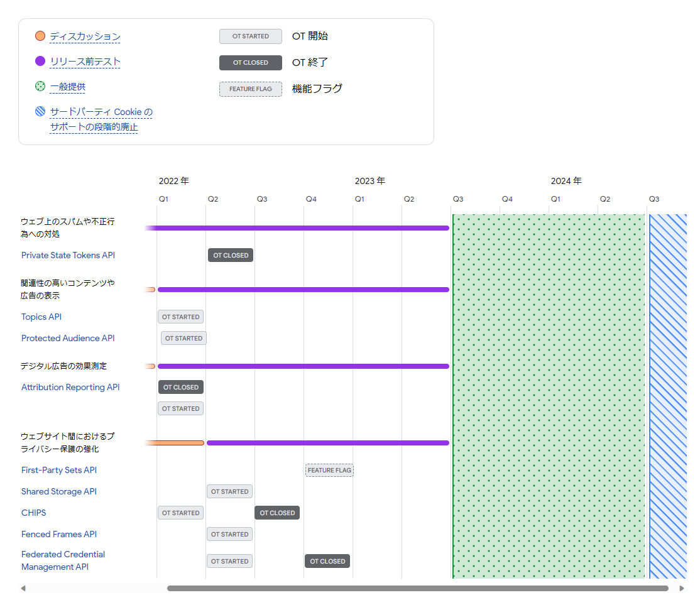Image resolution: width=700 pixels, height=605 pixels.
Task: Click the orange ディスカッション legend circle icon
Action: click(x=40, y=36)
